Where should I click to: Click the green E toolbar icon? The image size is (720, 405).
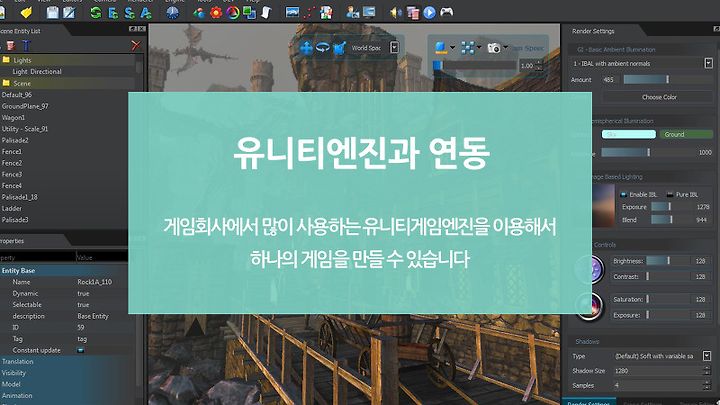click(x=113, y=13)
